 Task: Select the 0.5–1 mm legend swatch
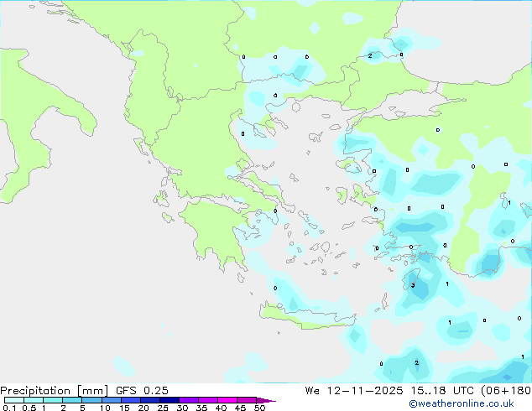(x=34, y=400)
